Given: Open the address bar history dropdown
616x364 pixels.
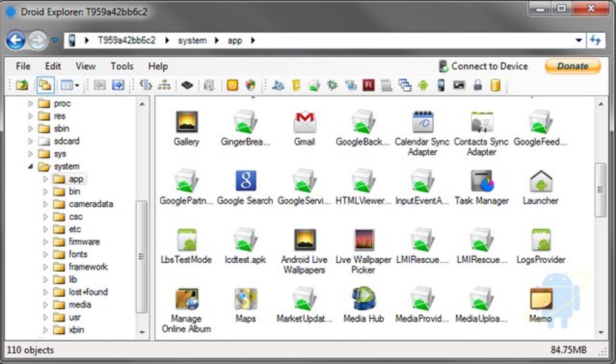Looking at the screenshot, I should pyautogui.click(x=578, y=41).
